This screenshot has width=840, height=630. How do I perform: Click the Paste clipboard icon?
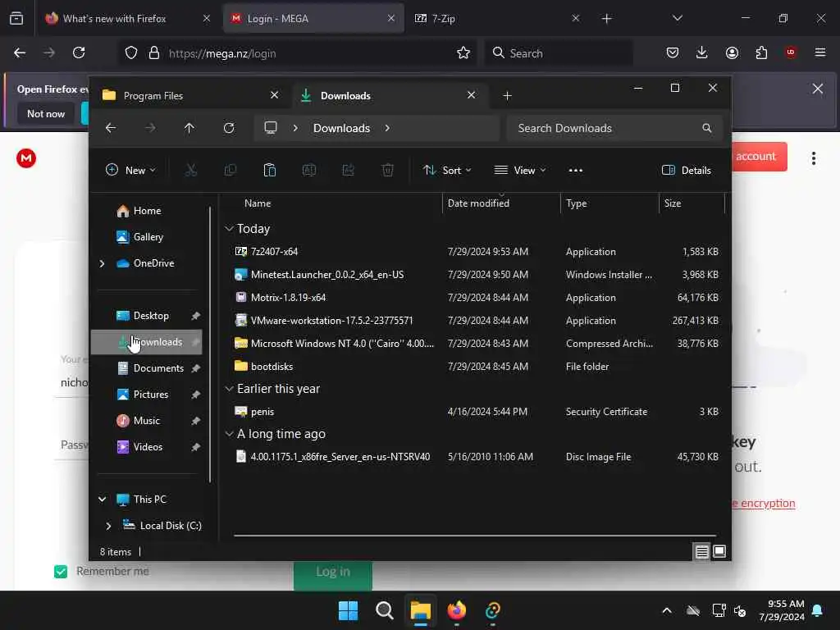[x=269, y=171]
